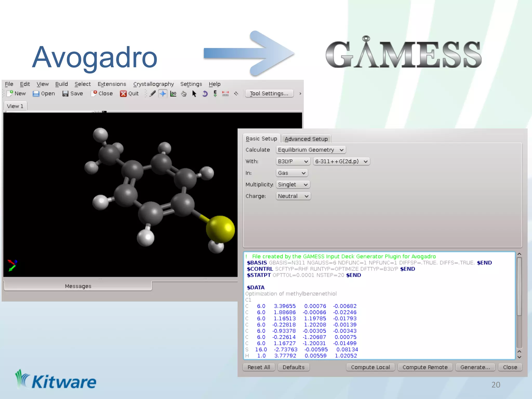Click the $DATA keyword in input deck
This screenshot has width=532, height=399.
click(256, 288)
